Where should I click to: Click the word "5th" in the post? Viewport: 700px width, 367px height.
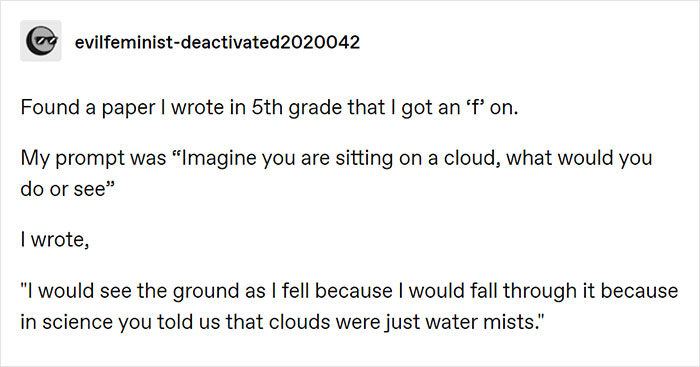click(265, 108)
